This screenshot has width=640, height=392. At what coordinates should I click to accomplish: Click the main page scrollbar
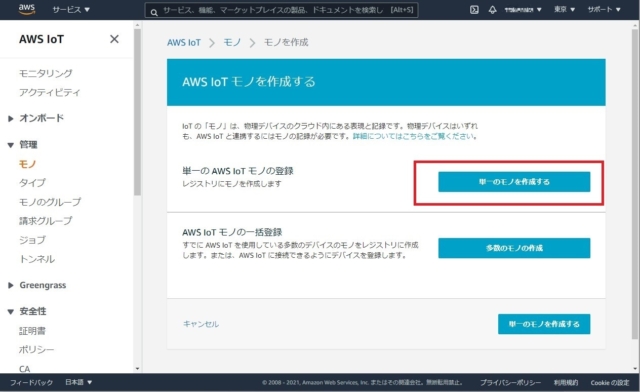(x=635, y=184)
